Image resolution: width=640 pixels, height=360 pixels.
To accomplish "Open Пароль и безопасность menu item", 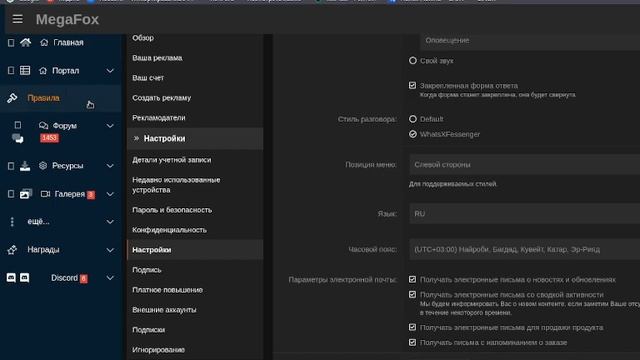I will [x=172, y=210].
